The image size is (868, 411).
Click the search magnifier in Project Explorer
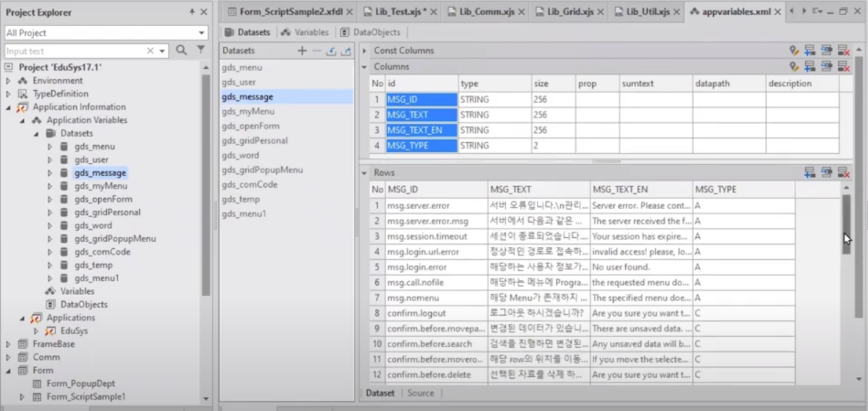181,51
